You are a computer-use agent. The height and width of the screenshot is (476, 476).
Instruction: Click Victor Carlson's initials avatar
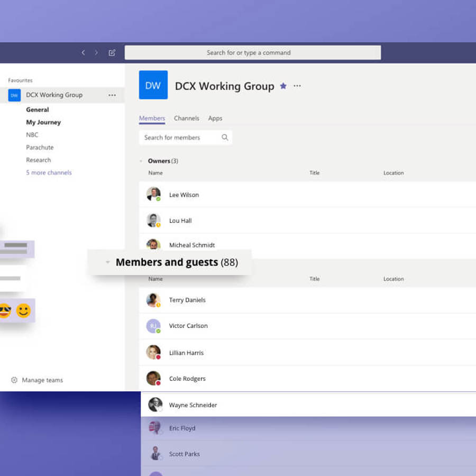[x=153, y=326]
